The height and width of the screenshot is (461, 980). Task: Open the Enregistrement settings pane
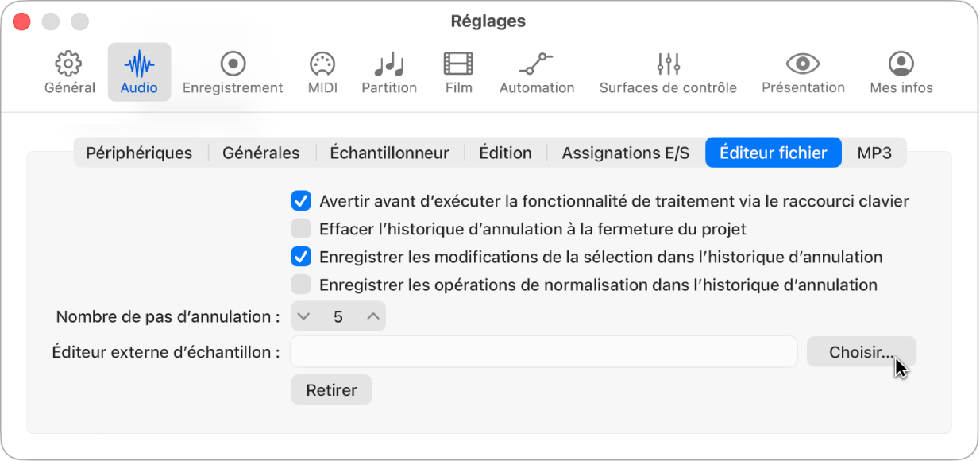pos(233,72)
